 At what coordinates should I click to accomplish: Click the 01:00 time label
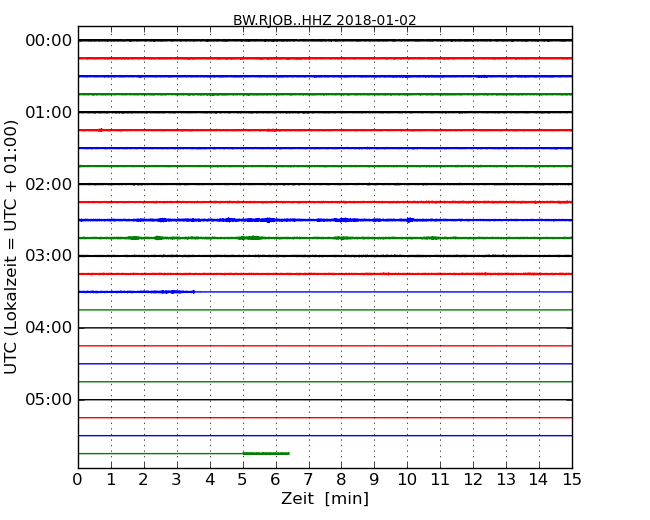[x=49, y=112]
